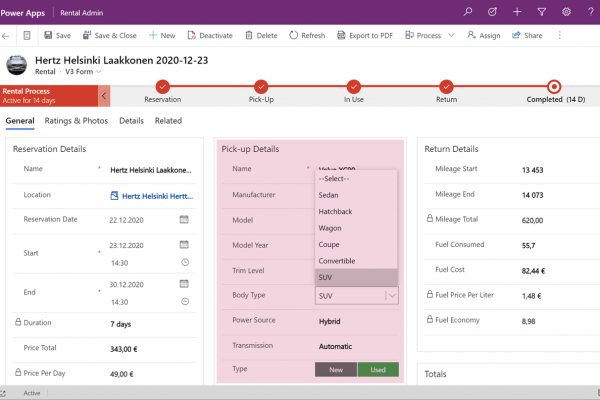The width and height of the screenshot is (600, 400).
Task: Click Fuel Consumed value 55,7
Action: click(x=528, y=245)
